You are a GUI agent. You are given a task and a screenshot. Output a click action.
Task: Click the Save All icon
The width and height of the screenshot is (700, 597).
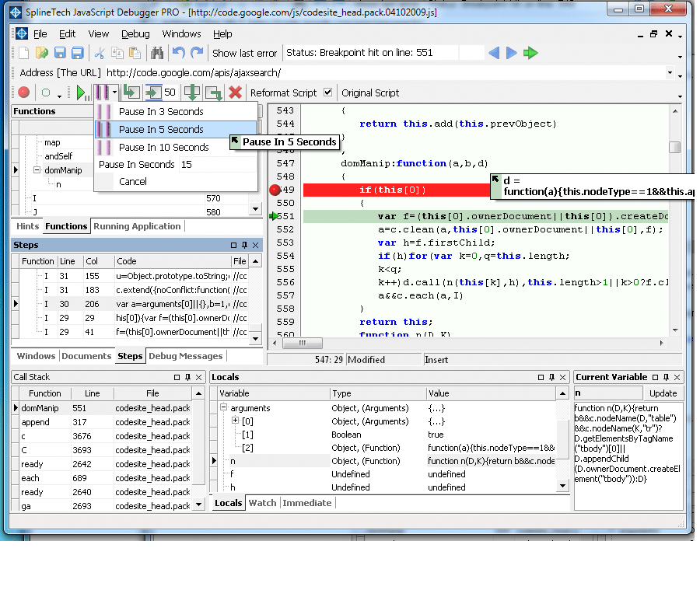(77, 53)
